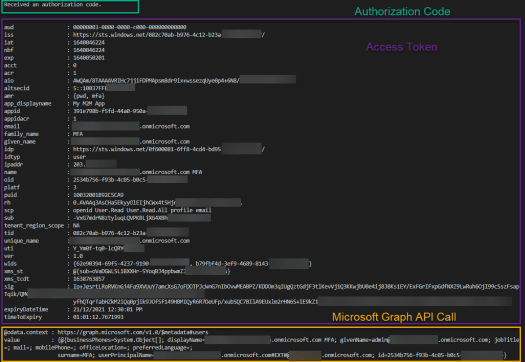Viewport: 525px width, 362px height.
Task: Select the "timeToExpiry" label
Action: click(x=23, y=317)
